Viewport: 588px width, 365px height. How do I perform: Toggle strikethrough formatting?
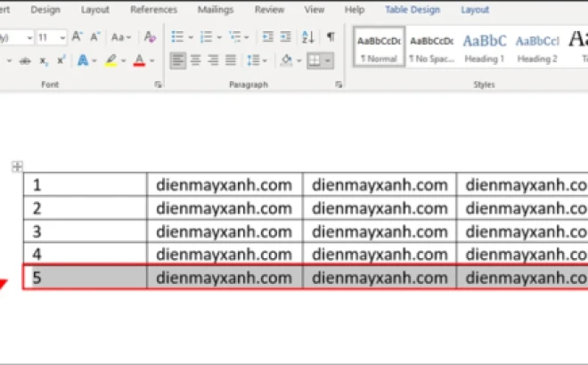[x=25, y=61]
